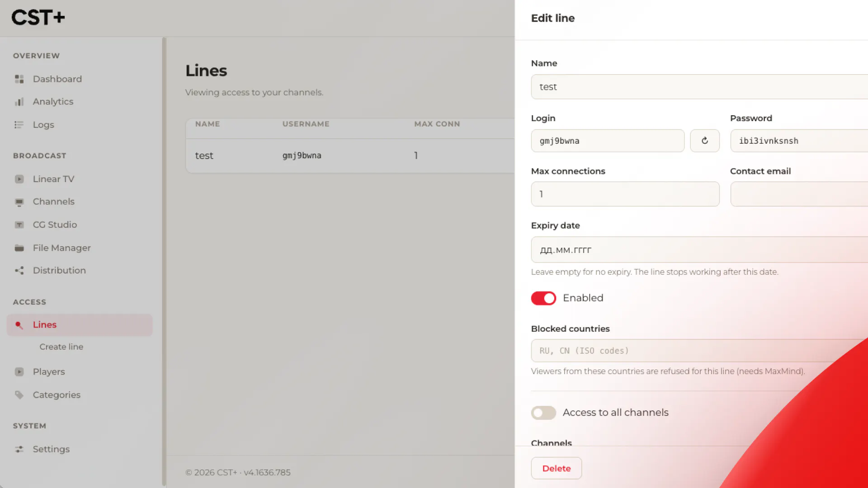868x488 pixels.
Task: Regenerate the login with the refresh icon
Action: (705, 141)
